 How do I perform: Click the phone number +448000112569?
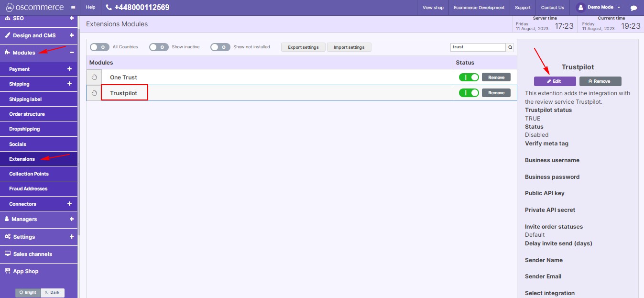(138, 8)
